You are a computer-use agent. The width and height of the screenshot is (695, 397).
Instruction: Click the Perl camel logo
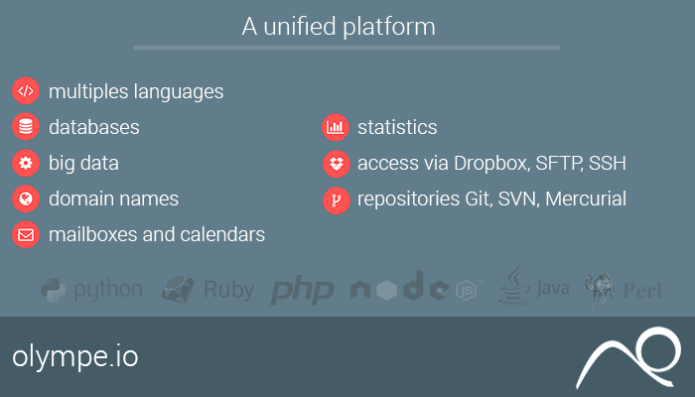pyautogui.click(x=623, y=290)
